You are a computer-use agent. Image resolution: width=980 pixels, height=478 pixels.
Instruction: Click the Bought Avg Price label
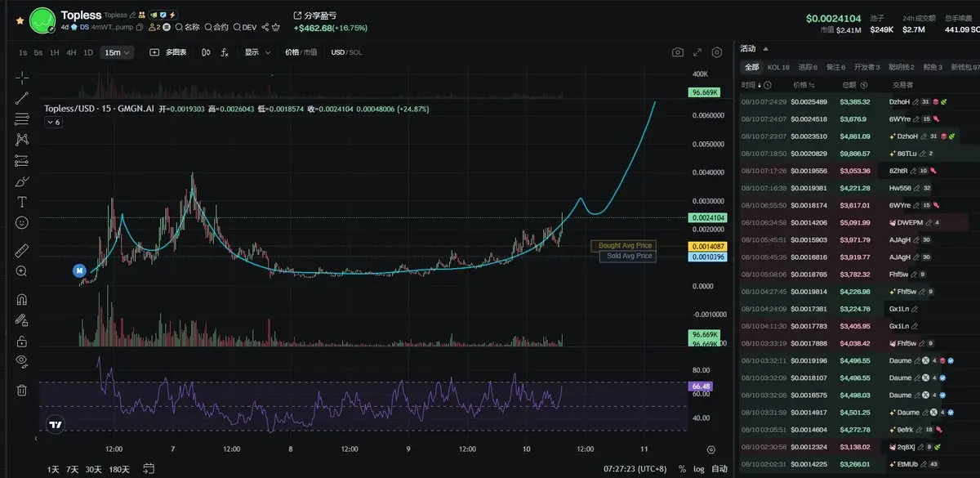[626, 246]
